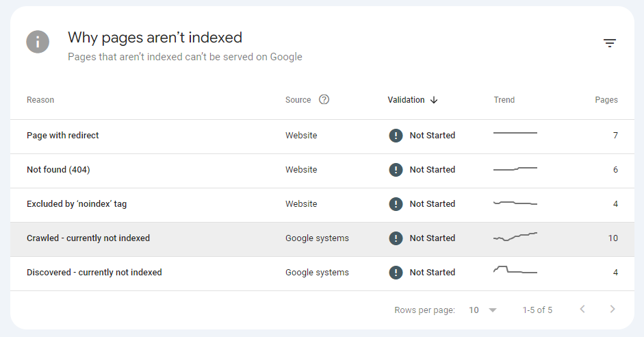Click Google systems in the Discovered row
The width and height of the screenshot is (644, 337).
pyautogui.click(x=317, y=272)
